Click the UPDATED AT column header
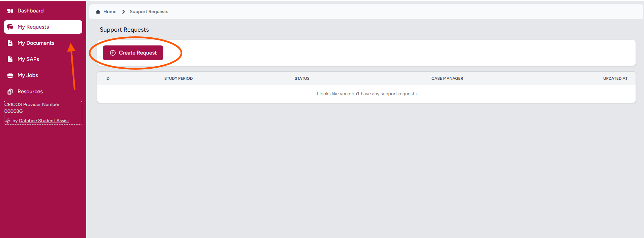 pyautogui.click(x=615, y=78)
